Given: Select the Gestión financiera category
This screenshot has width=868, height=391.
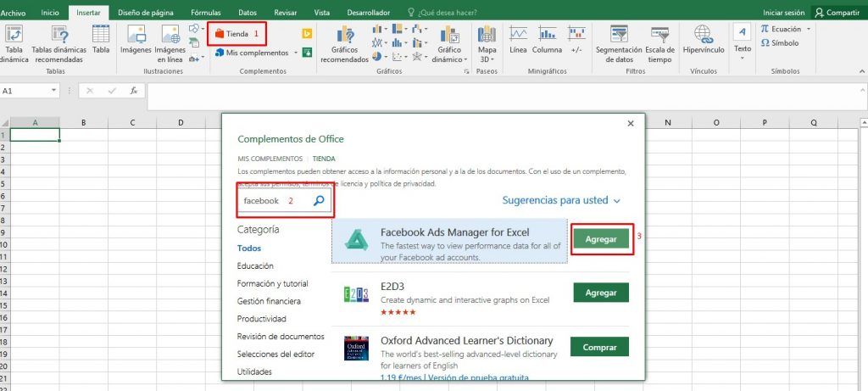Looking at the screenshot, I should pyautogui.click(x=269, y=301).
